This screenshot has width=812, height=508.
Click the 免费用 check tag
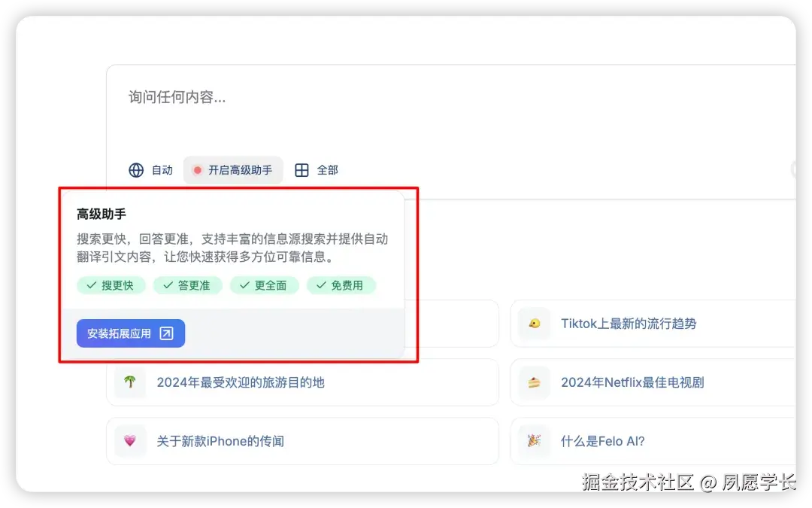(341, 285)
